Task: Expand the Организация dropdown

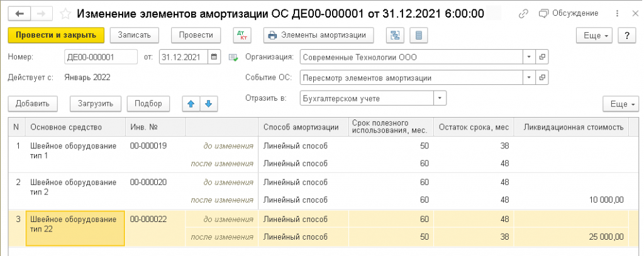Action: (x=529, y=57)
